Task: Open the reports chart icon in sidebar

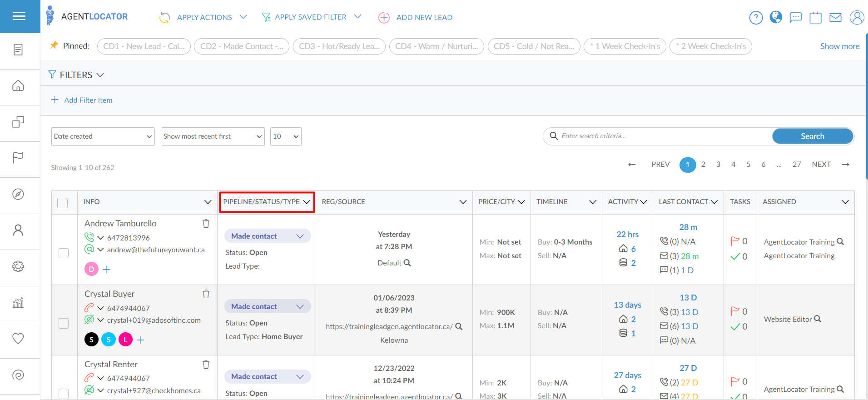Action: (18, 302)
